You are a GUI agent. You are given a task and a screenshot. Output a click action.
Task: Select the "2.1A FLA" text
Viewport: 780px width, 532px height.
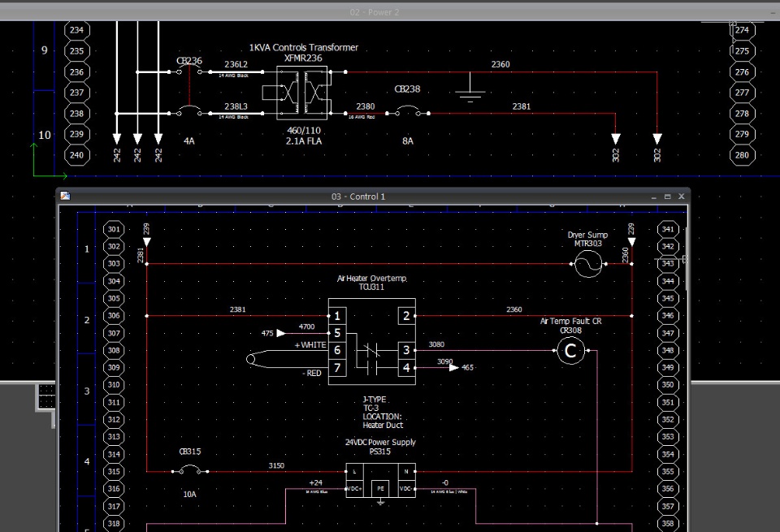(304, 141)
